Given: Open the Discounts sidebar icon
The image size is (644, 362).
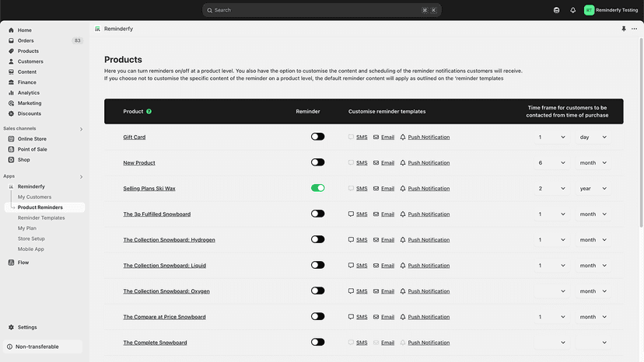Looking at the screenshot, I should (11, 113).
